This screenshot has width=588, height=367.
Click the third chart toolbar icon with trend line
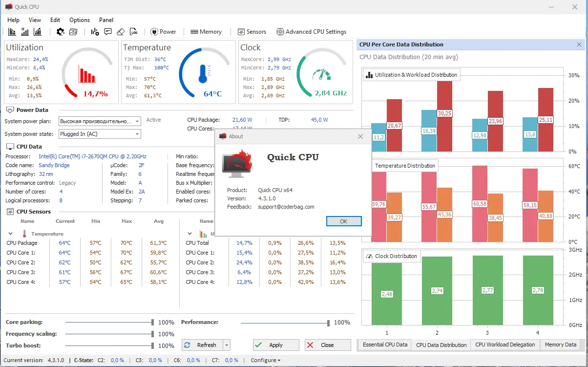click(x=38, y=32)
